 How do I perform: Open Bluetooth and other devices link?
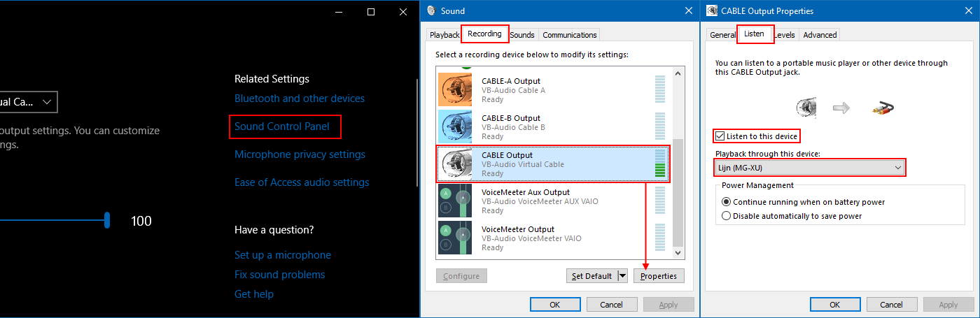click(x=300, y=99)
